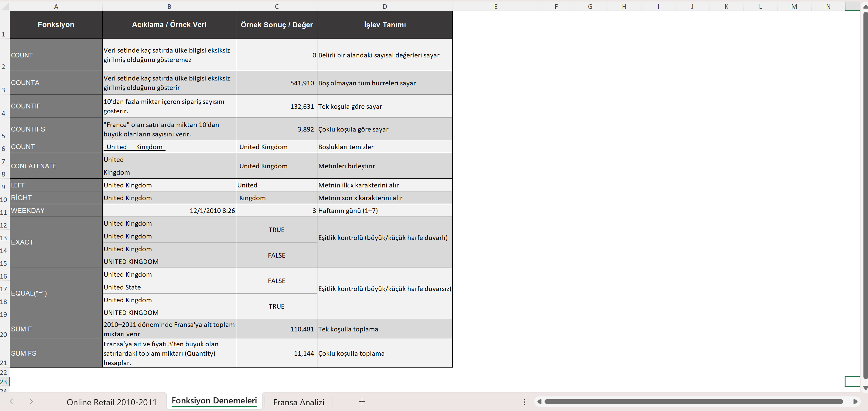Go to previous sheet with left arrow
This screenshot has height=411, width=868.
(12, 401)
